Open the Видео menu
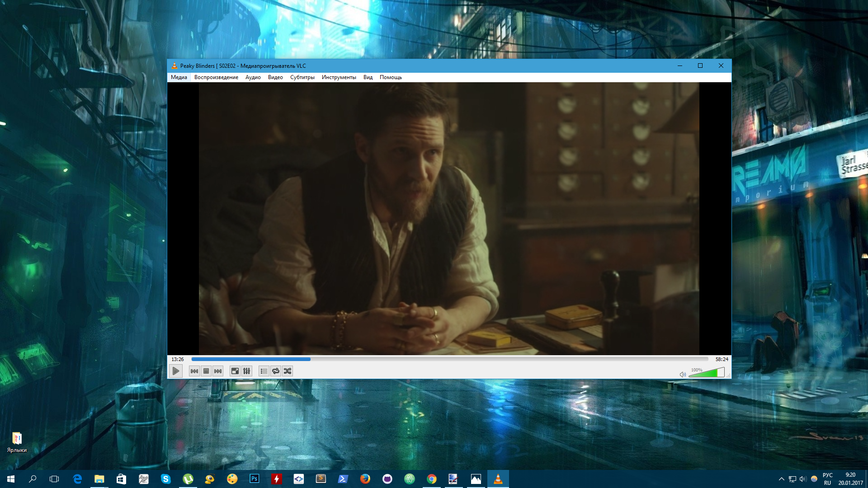Image resolution: width=868 pixels, height=488 pixels. [x=275, y=77]
